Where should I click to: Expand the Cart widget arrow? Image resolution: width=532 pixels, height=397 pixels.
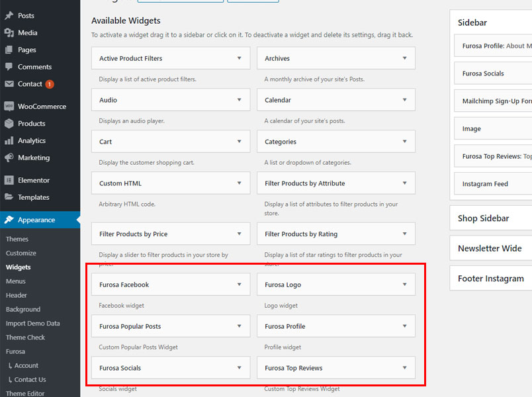tap(239, 142)
